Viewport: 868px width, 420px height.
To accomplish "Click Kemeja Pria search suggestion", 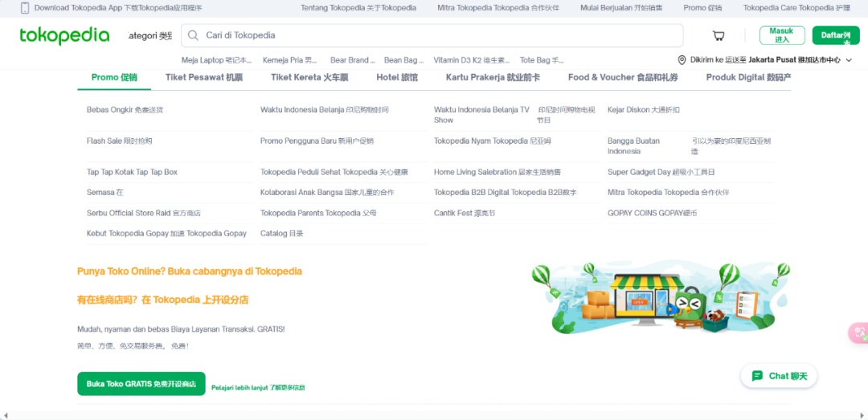I will tap(291, 59).
